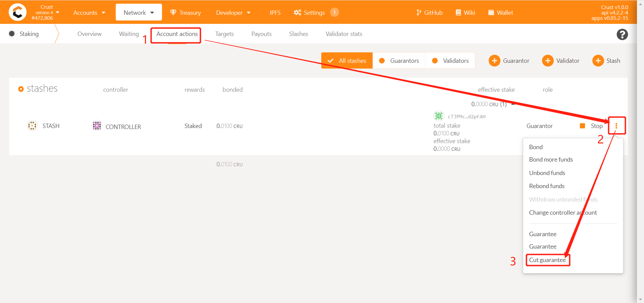Click the page vertical scrollbar

[x=640, y=151]
